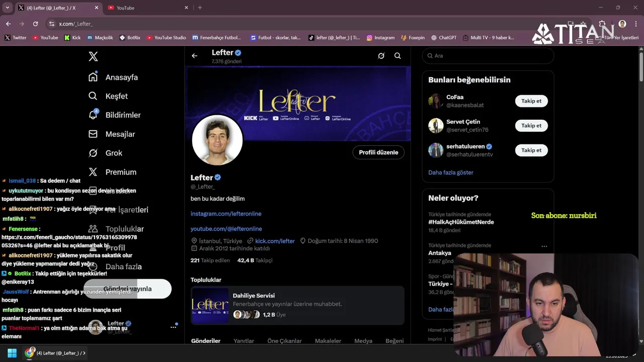The width and height of the screenshot is (644, 362).
Task: Switch to YouTube browser tab
Action: point(142,8)
